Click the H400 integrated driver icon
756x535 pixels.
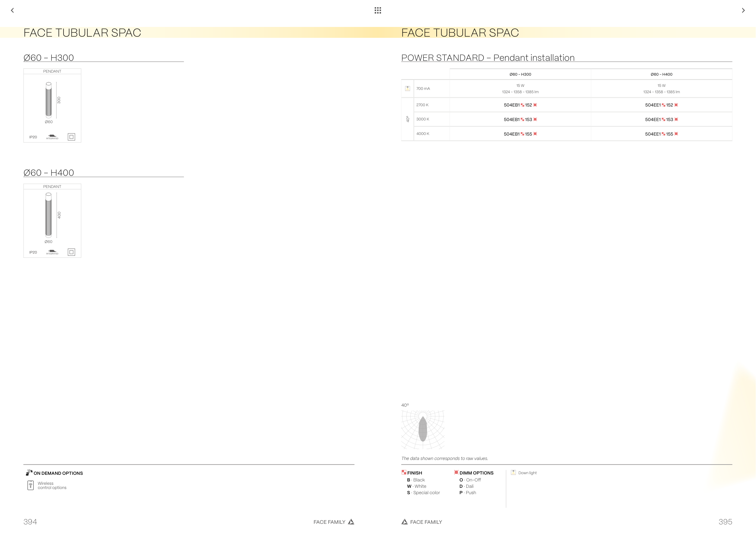(52, 252)
